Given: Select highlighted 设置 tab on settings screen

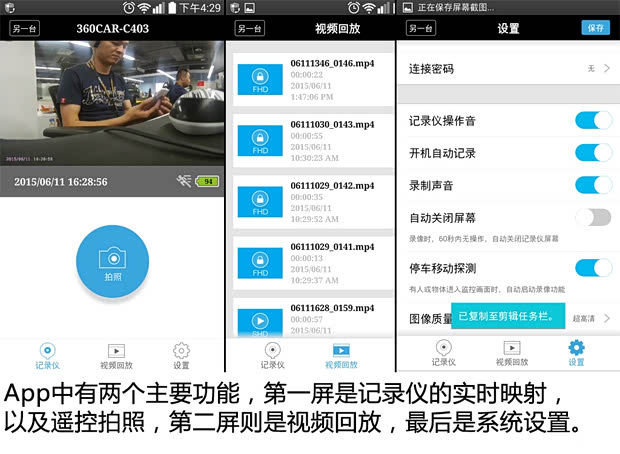Looking at the screenshot, I should coord(576,352).
